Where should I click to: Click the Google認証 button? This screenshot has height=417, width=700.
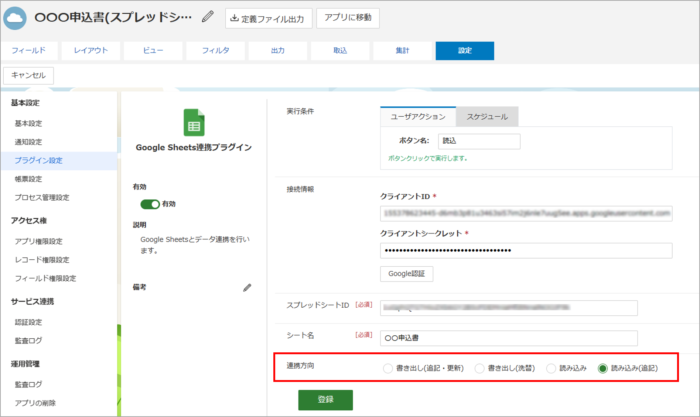pyautogui.click(x=406, y=274)
